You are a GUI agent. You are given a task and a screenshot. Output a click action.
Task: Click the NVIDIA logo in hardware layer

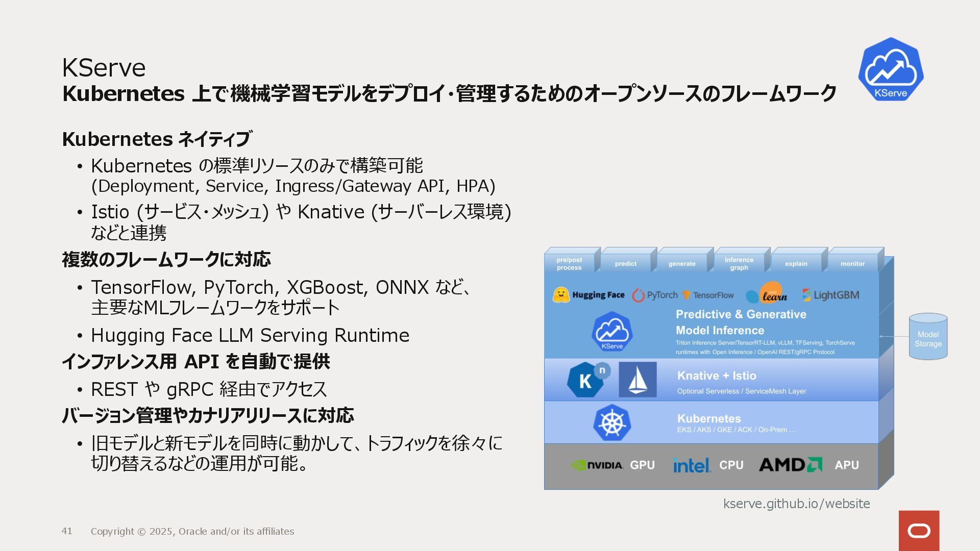click(x=597, y=465)
